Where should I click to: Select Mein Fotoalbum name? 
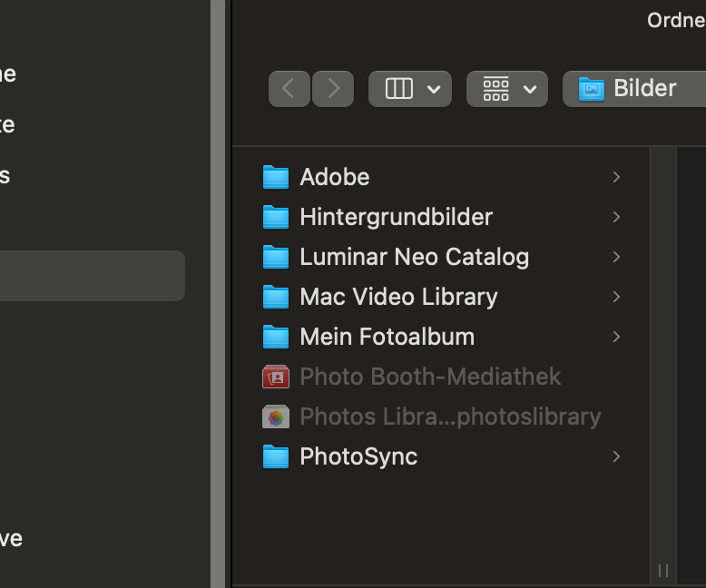(387, 337)
